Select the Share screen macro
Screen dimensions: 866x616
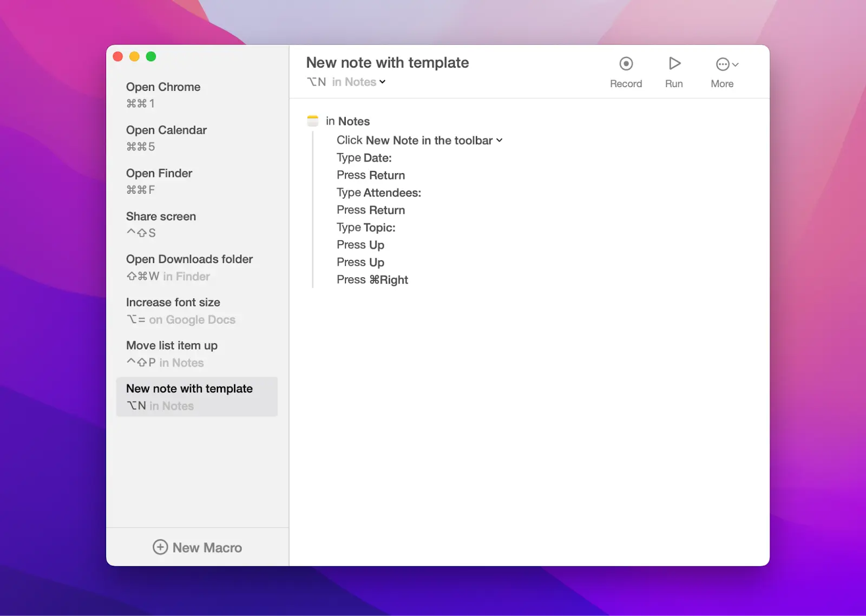(197, 224)
